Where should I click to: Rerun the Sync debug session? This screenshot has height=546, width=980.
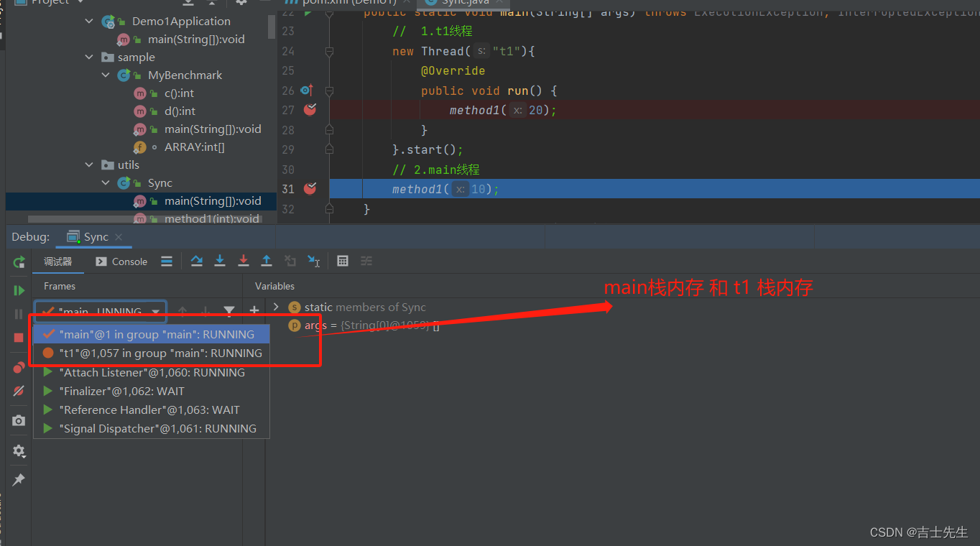(x=19, y=262)
